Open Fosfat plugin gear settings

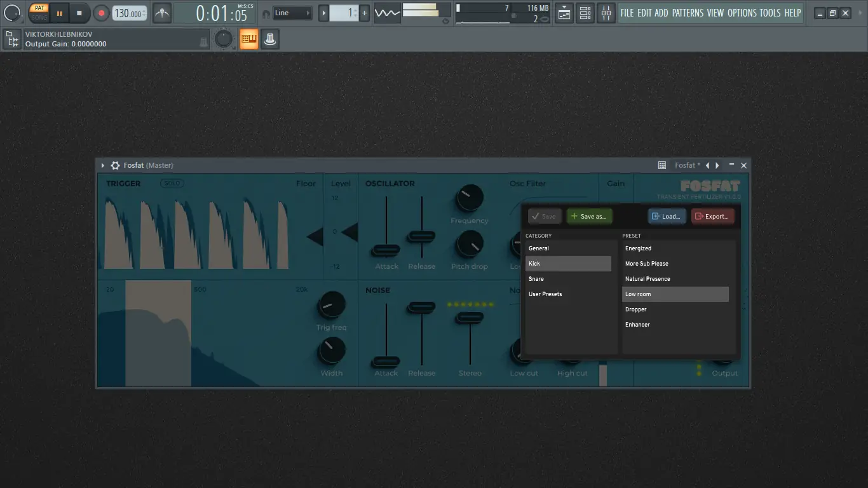pyautogui.click(x=115, y=165)
